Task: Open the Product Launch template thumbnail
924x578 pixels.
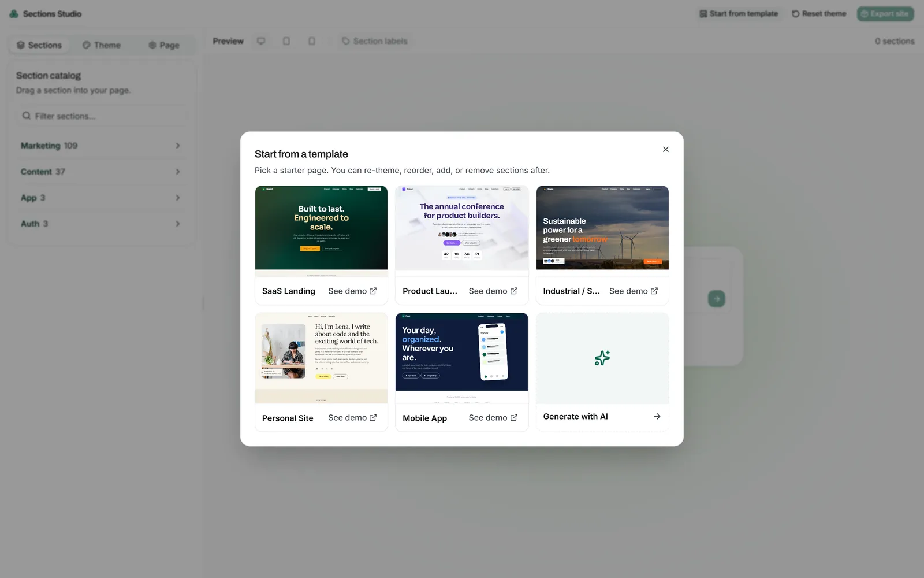Action: point(461,231)
